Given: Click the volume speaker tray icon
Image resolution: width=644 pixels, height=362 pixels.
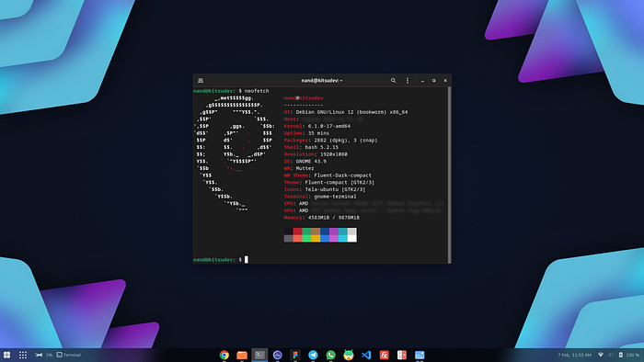Looking at the screenshot, I should (x=610, y=355).
